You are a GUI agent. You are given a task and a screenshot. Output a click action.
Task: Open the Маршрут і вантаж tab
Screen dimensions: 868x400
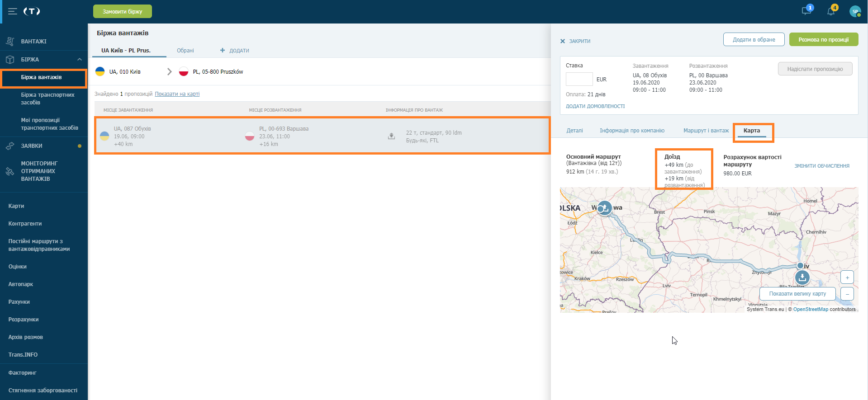(x=706, y=131)
